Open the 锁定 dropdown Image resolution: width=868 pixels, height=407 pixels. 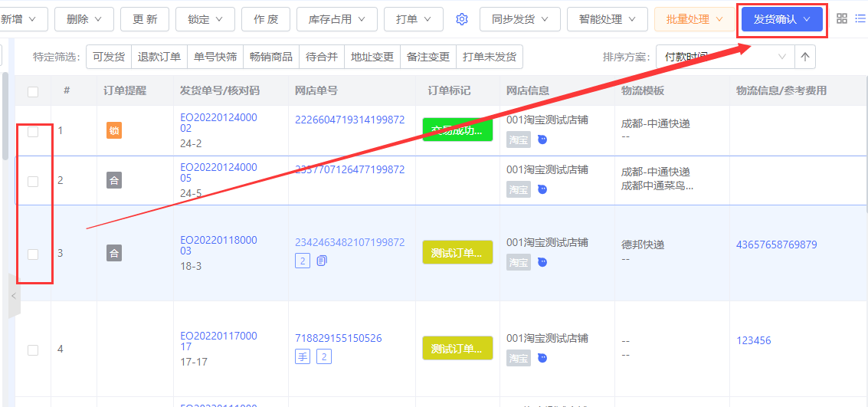[205, 19]
